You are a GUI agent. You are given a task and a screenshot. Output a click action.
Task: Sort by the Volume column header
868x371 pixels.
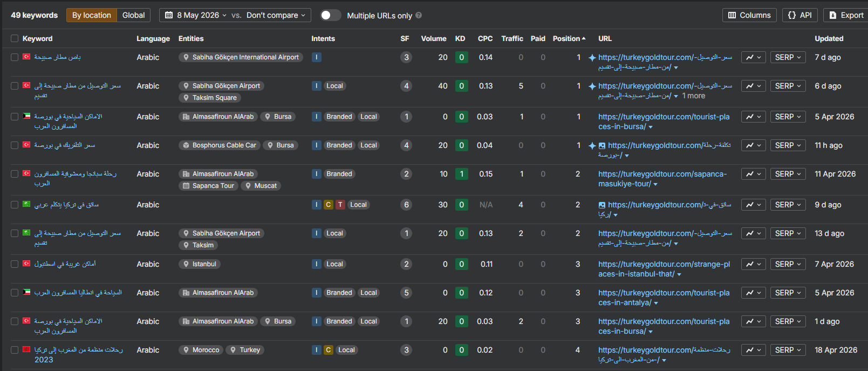tap(434, 39)
